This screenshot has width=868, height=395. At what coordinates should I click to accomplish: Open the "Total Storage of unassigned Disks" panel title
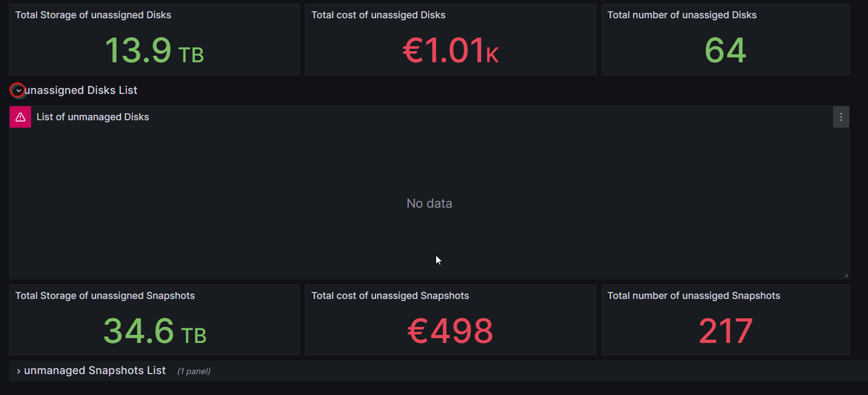tap(93, 15)
